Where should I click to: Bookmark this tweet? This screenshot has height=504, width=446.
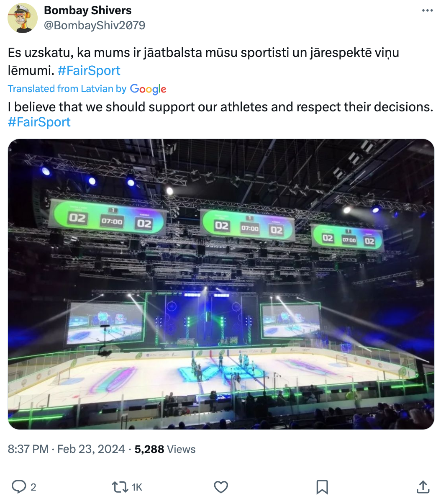tap(322, 487)
